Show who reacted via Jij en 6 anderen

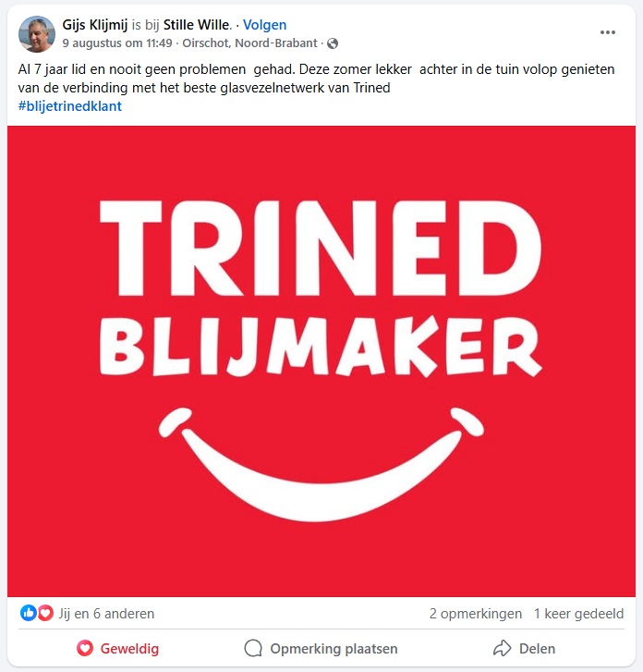click(x=106, y=613)
